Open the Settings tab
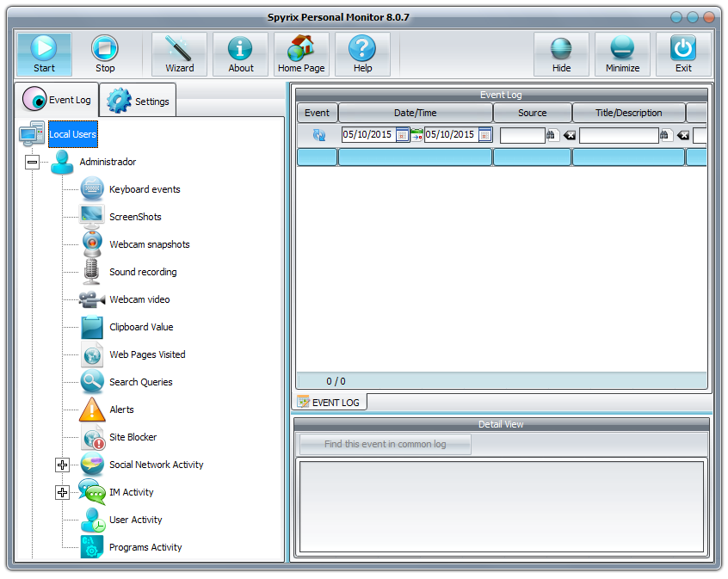 [138, 101]
